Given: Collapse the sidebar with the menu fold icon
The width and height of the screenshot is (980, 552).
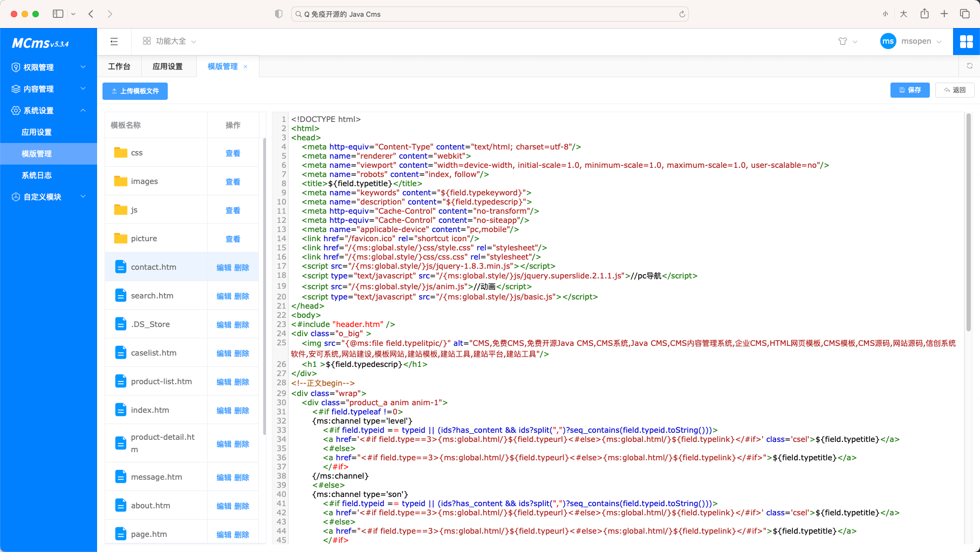Looking at the screenshot, I should (x=114, y=42).
